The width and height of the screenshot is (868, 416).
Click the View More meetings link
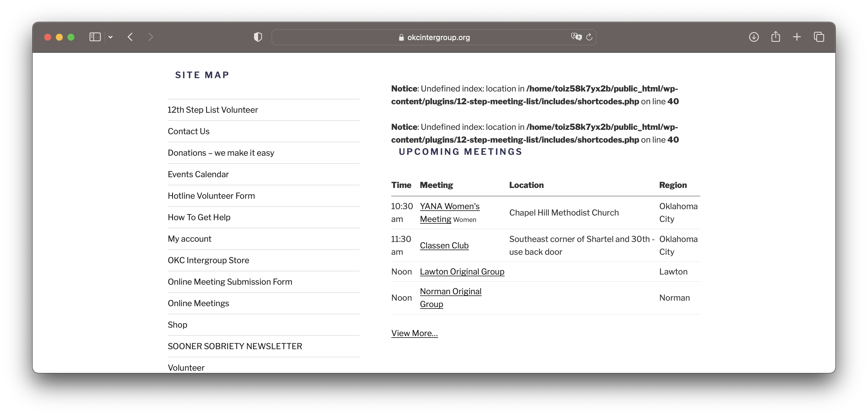414,333
